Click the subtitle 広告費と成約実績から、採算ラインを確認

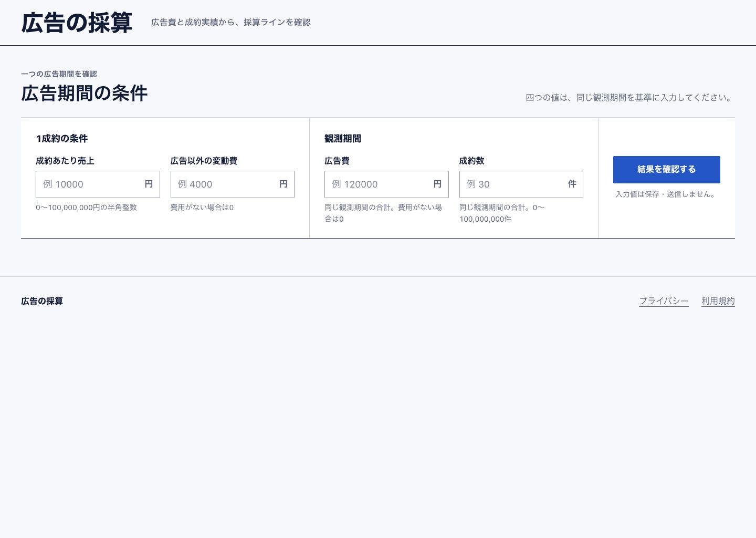click(x=231, y=22)
